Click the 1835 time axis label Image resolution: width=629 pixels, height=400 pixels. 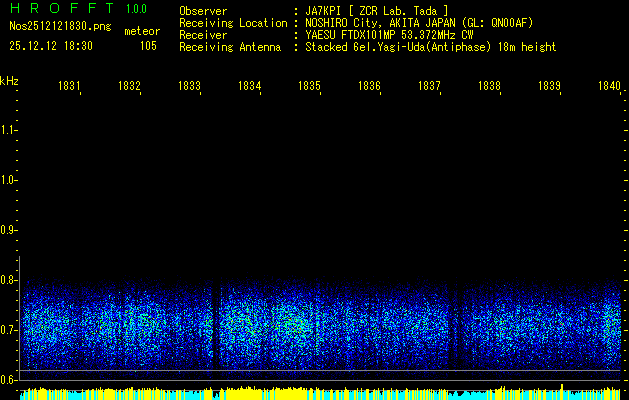click(x=309, y=87)
